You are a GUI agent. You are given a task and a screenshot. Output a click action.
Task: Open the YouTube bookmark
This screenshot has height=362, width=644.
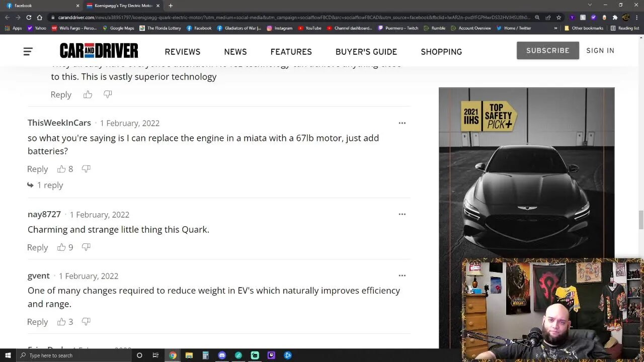(309, 28)
